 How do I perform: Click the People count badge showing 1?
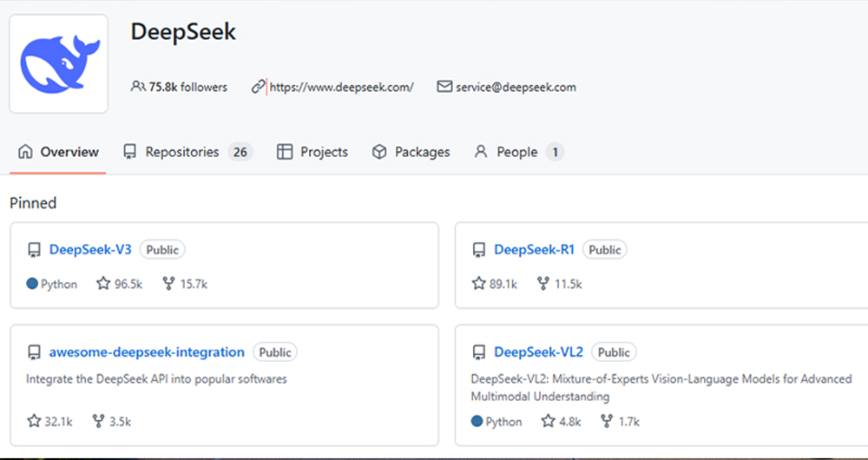click(555, 152)
